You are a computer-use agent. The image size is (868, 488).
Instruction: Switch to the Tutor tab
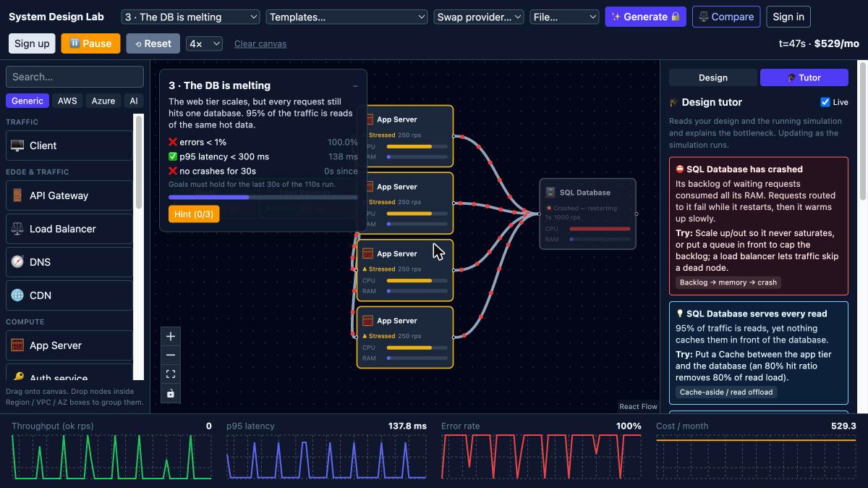pos(804,77)
